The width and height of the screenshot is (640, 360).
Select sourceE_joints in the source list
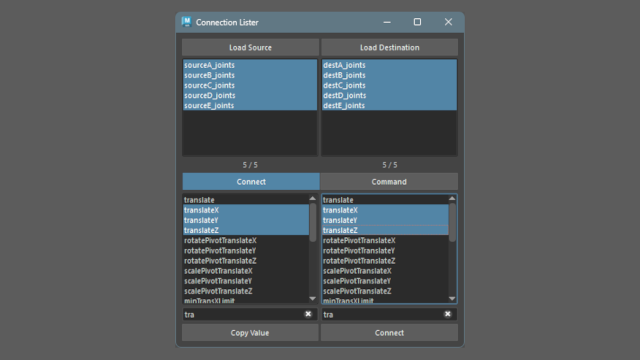pyautogui.click(x=250, y=105)
